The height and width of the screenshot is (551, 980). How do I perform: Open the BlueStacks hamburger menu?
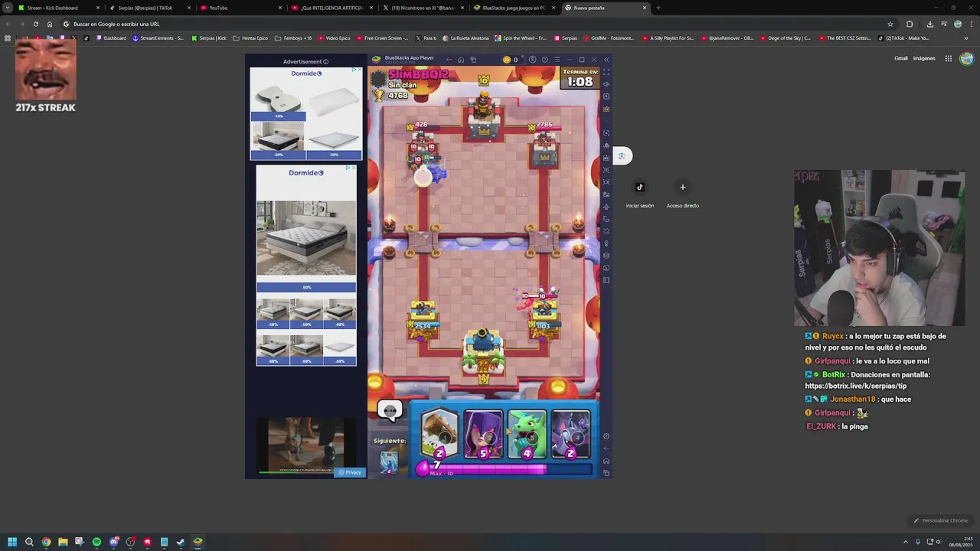(x=557, y=60)
